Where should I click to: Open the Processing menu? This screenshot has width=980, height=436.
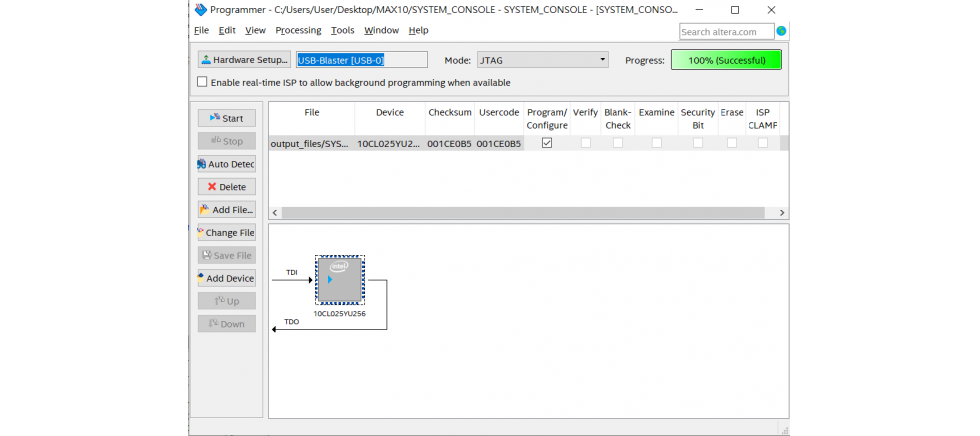click(x=298, y=31)
